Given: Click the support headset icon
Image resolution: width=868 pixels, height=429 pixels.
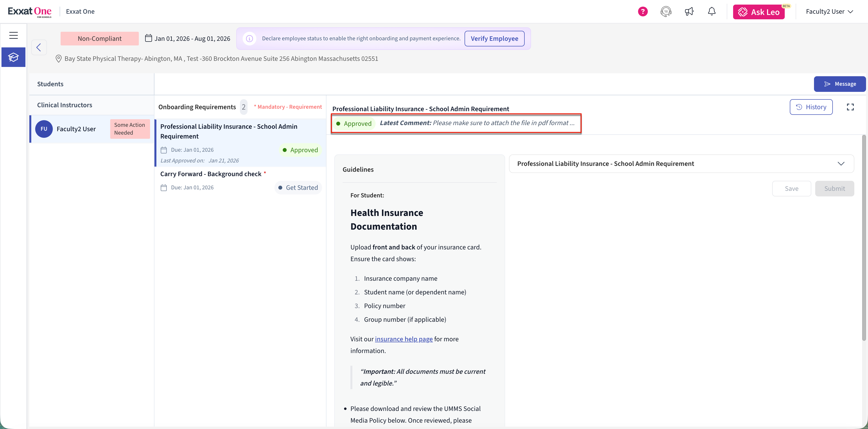Looking at the screenshot, I should coord(666,11).
